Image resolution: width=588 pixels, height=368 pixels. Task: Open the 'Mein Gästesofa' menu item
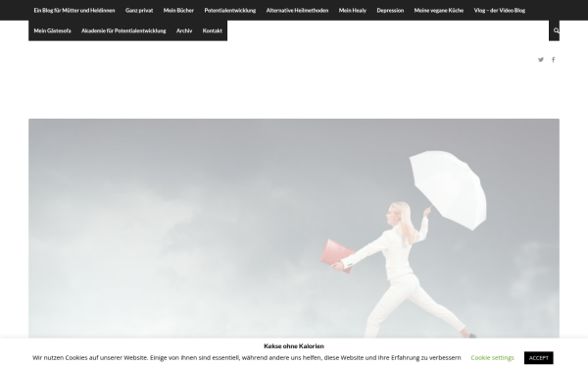[52, 30]
